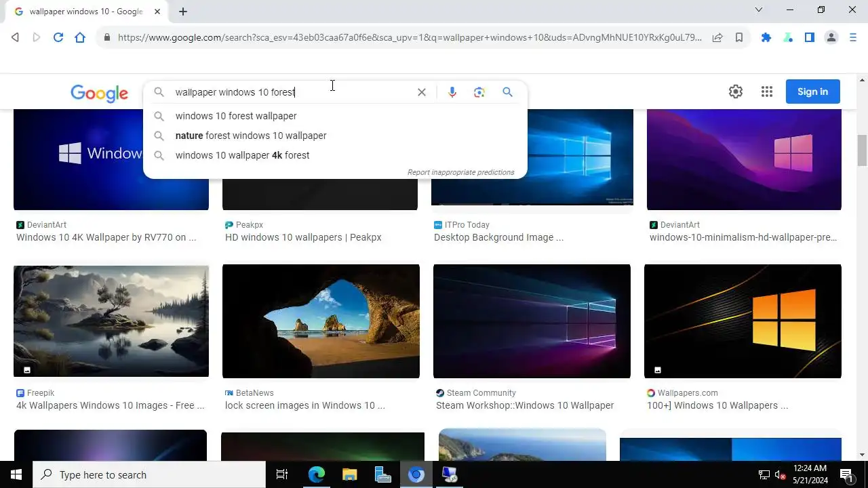The height and width of the screenshot is (488, 868).
Task: Open File Explorer from the taskbar
Action: tap(349, 474)
